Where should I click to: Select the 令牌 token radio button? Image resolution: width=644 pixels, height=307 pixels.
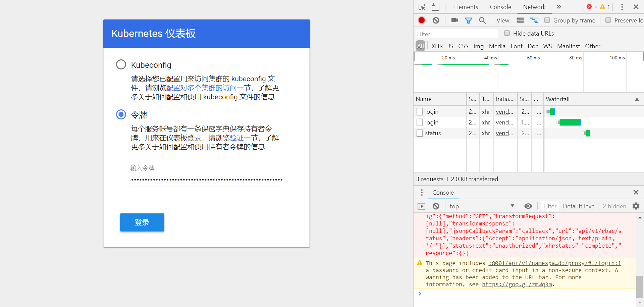(x=121, y=114)
